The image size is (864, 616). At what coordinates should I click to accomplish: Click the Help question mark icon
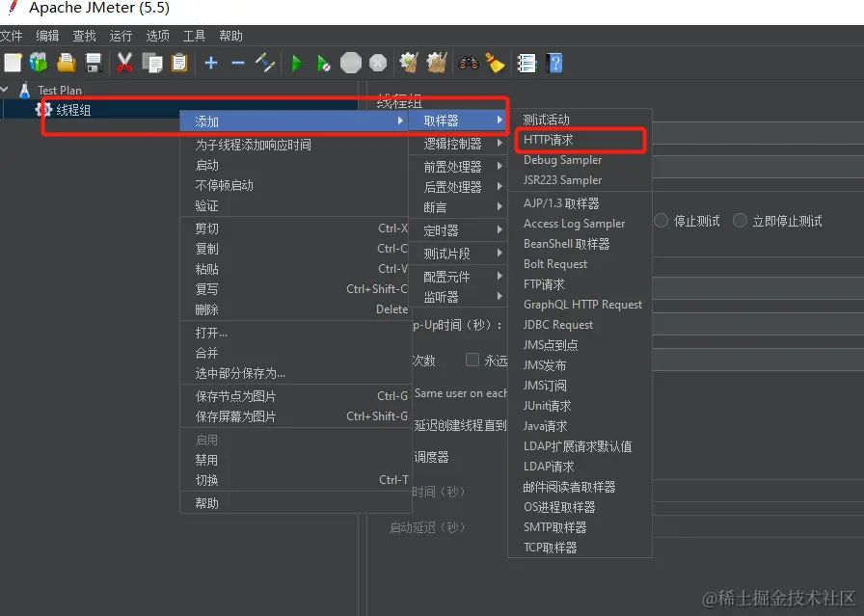(x=554, y=63)
